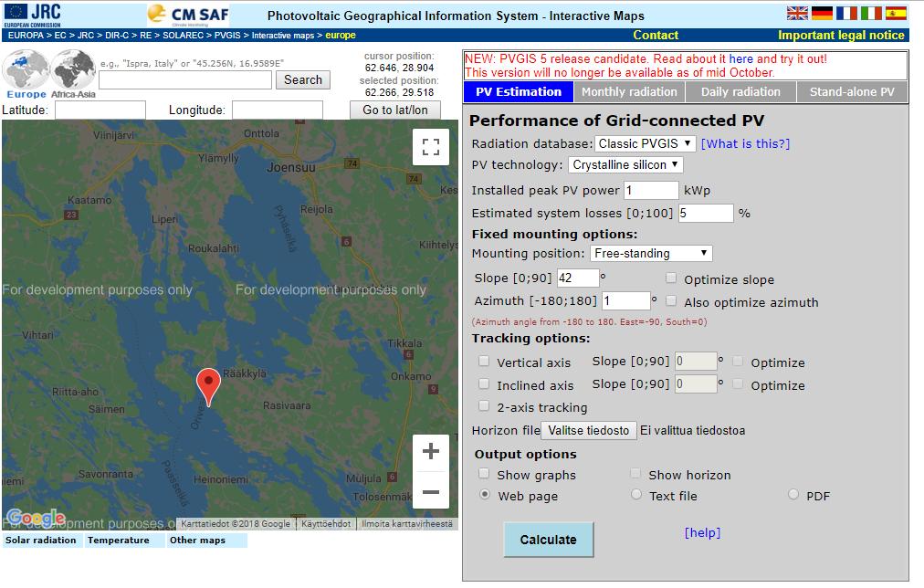Open the [What is this?] link
Screen dimensions: 924x588
(x=745, y=143)
